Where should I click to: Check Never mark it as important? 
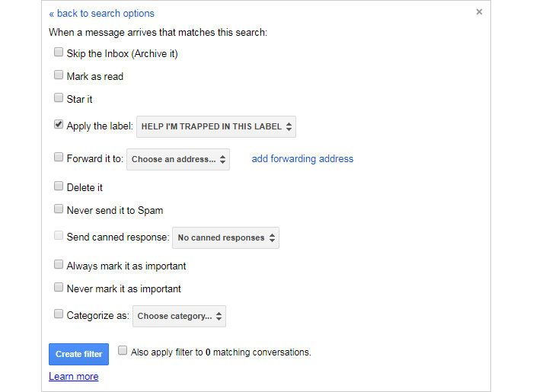(59, 288)
